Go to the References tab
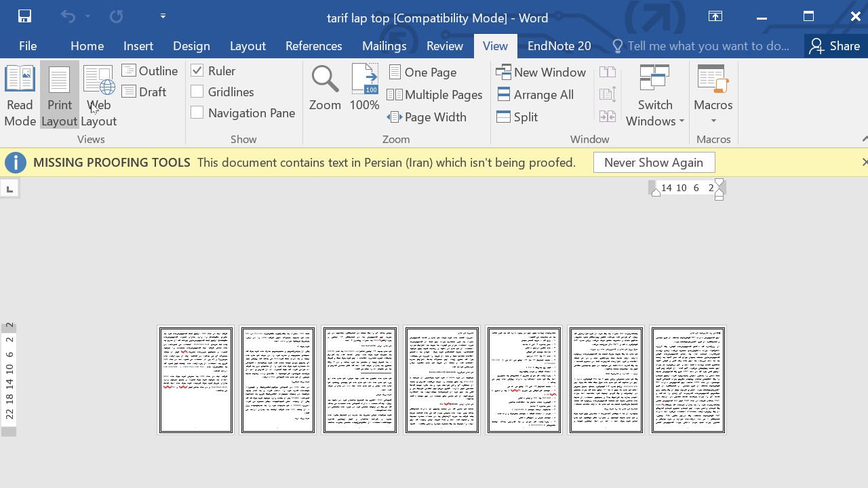868x488 pixels. (x=313, y=46)
